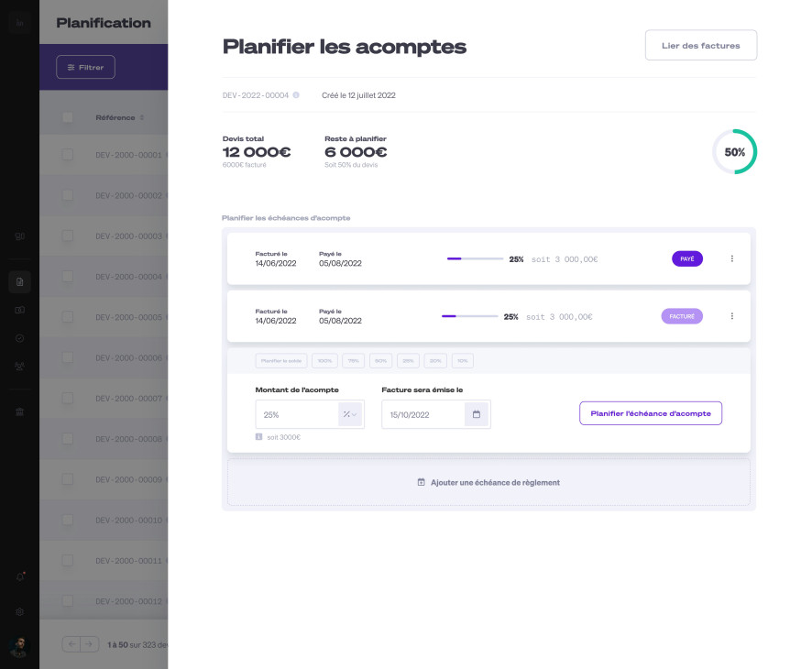
Task: Select the documents icon in sidebar
Action: 20,281
